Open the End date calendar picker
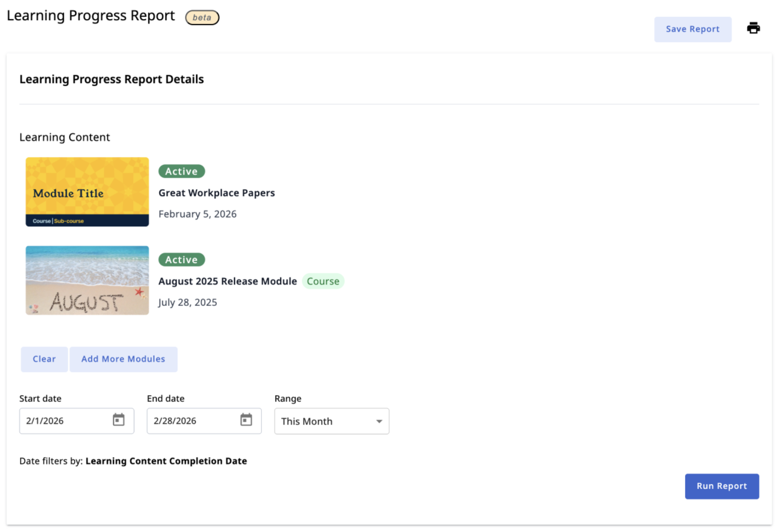The image size is (781, 532). pos(246,420)
